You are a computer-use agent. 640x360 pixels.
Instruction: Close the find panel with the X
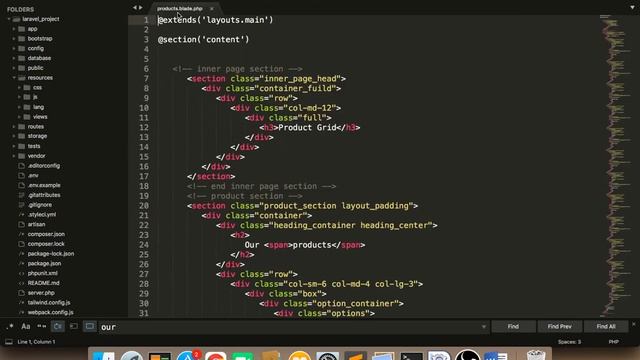coord(633,324)
